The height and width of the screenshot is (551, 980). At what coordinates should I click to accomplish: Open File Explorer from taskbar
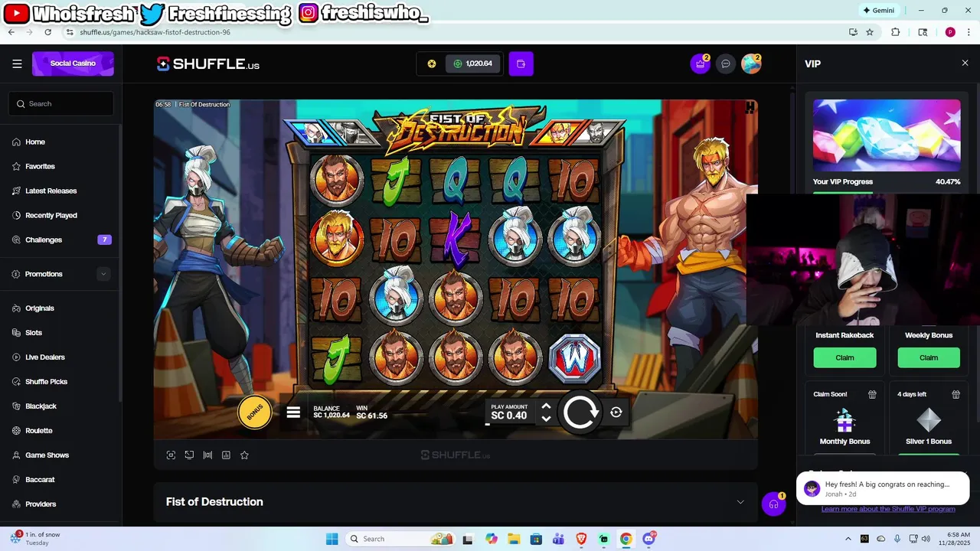pyautogui.click(x=514, y=539)
